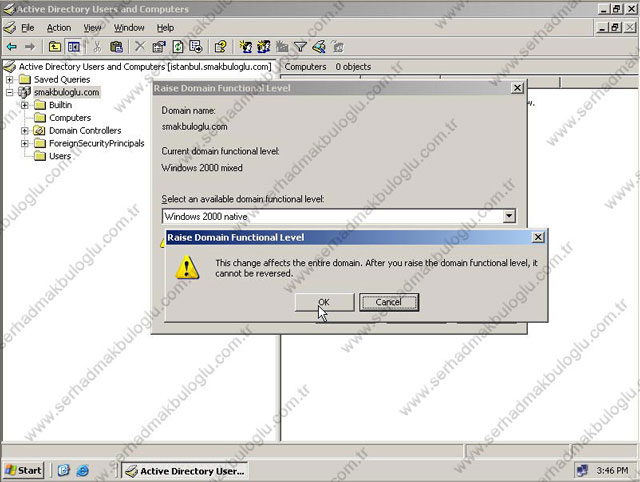Click the Create new organizational unit icon
The image size is (640, 482).
click(x=282, y=47)
